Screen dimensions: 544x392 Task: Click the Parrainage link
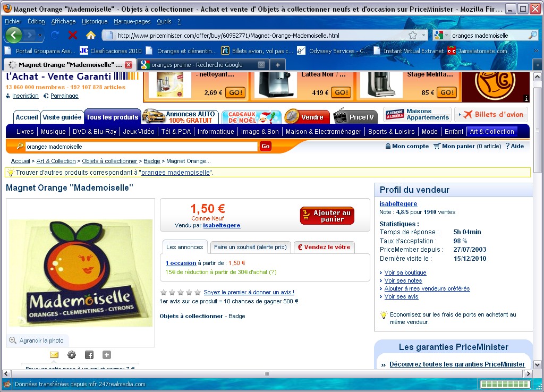tap(64, 96)
